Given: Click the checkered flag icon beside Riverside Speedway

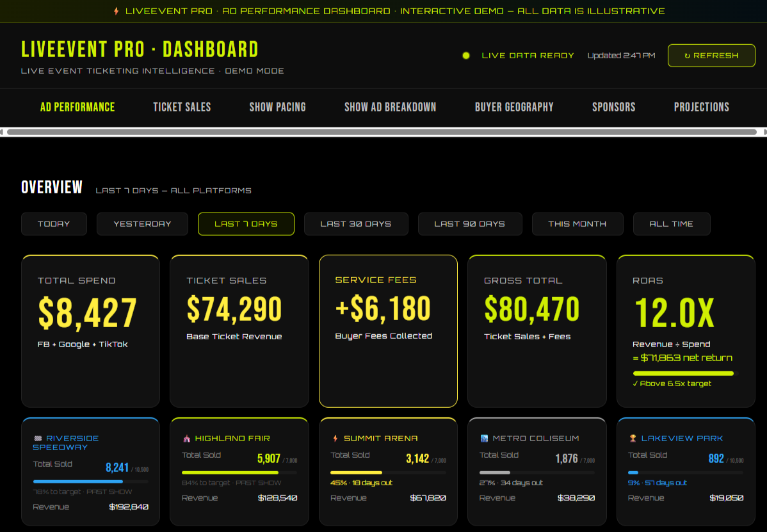Looking at the screenshot, I should pyautogui.click(x=38, y=438).
